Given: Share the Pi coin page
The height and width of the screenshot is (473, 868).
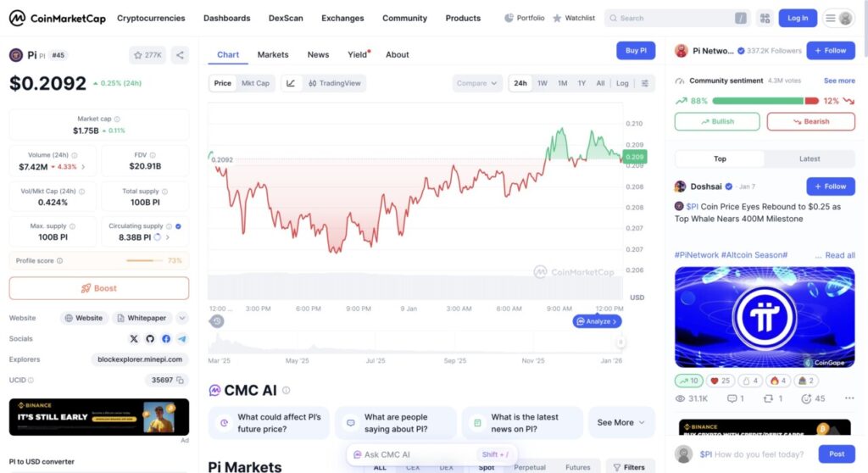Looking at the screenshot, I should 180,55.
